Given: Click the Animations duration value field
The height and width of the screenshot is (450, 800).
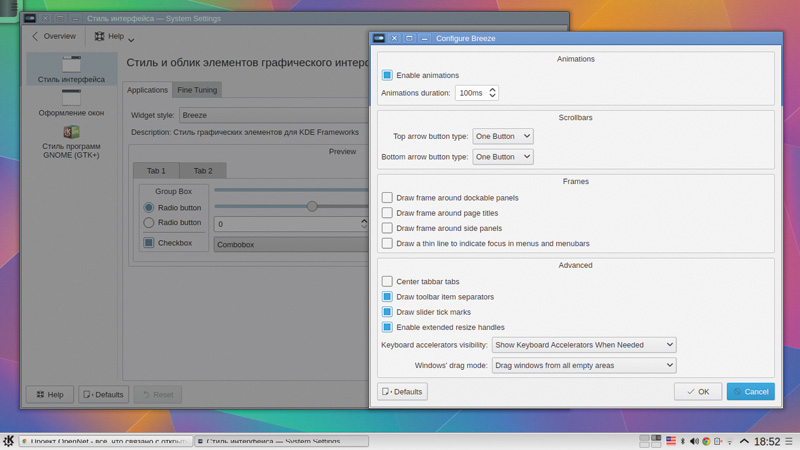Looking at the screenshot, I should coord(471,93).
